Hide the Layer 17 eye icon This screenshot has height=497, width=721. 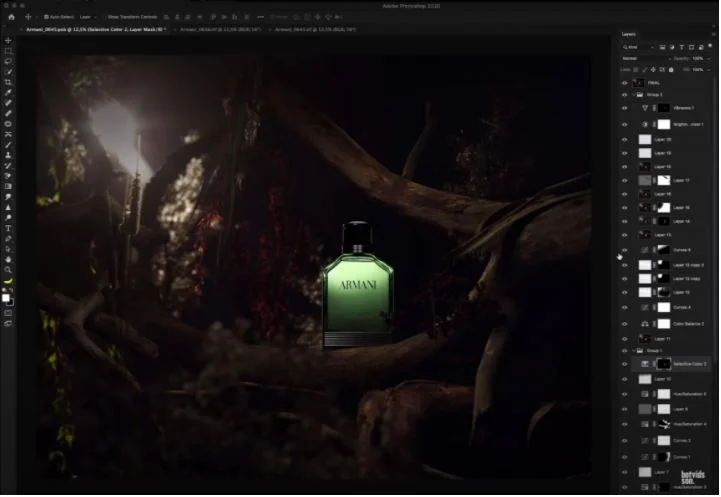[x=625, y=181]
